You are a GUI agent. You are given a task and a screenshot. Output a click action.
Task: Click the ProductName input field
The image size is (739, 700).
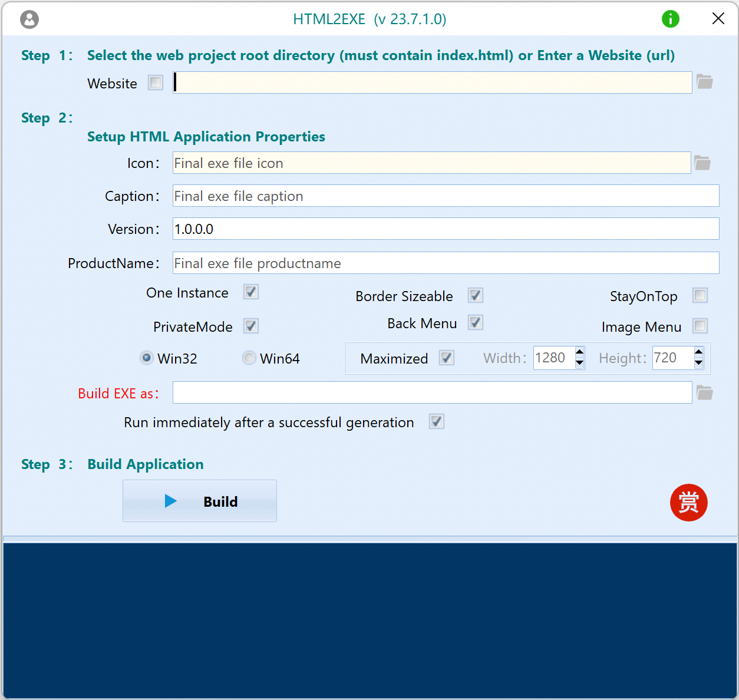click(446, 263)
